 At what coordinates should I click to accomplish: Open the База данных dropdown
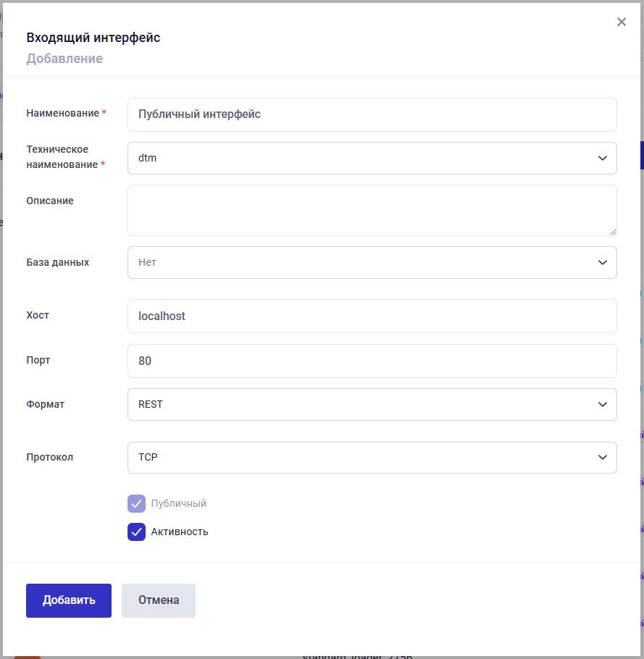372,262
